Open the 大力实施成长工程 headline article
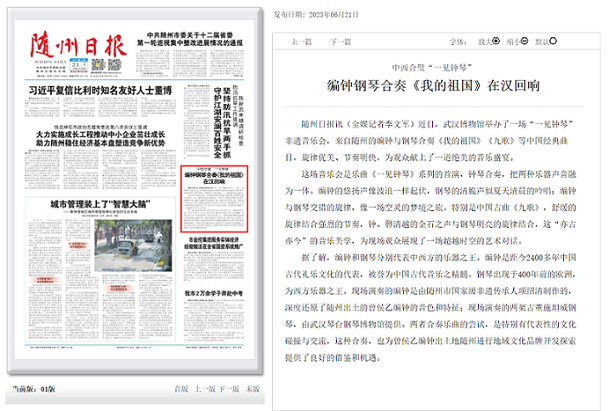The image size is (609, 411). (x=101, y=139)
